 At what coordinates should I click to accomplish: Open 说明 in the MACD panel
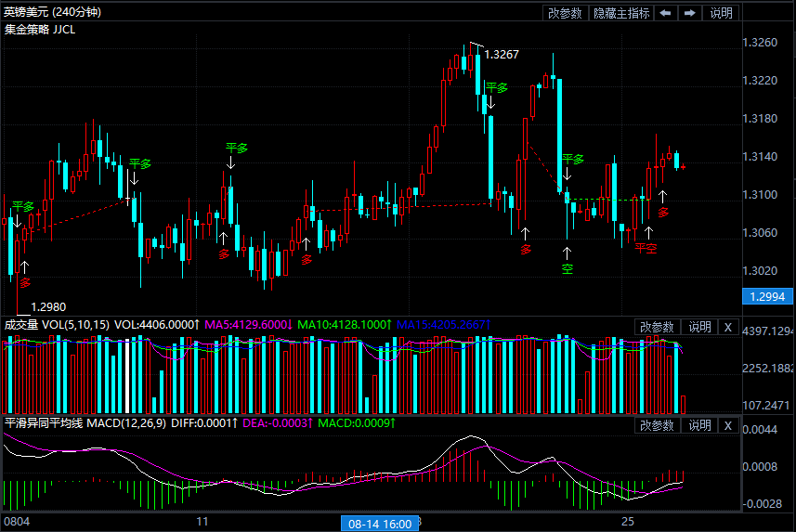[699, 425]
